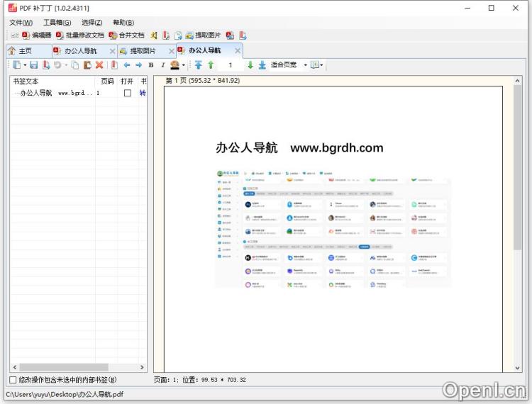This screenshot has height=404, width=532.
Task: Switch to the 提取图片 tab
Action: coord(143,51)
